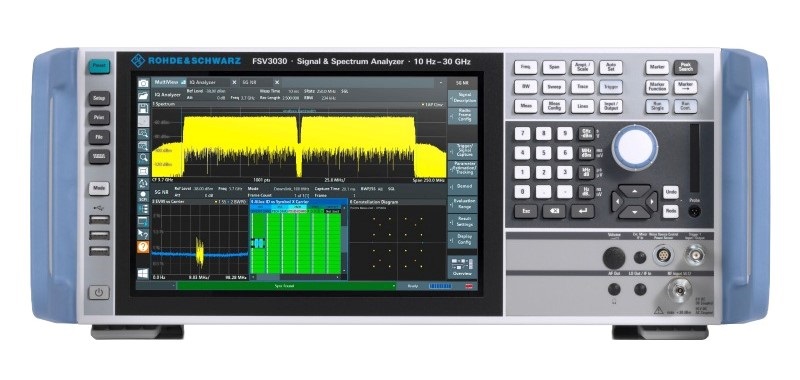
Task: Click the Setup hardware button
Action: point(99,98)
